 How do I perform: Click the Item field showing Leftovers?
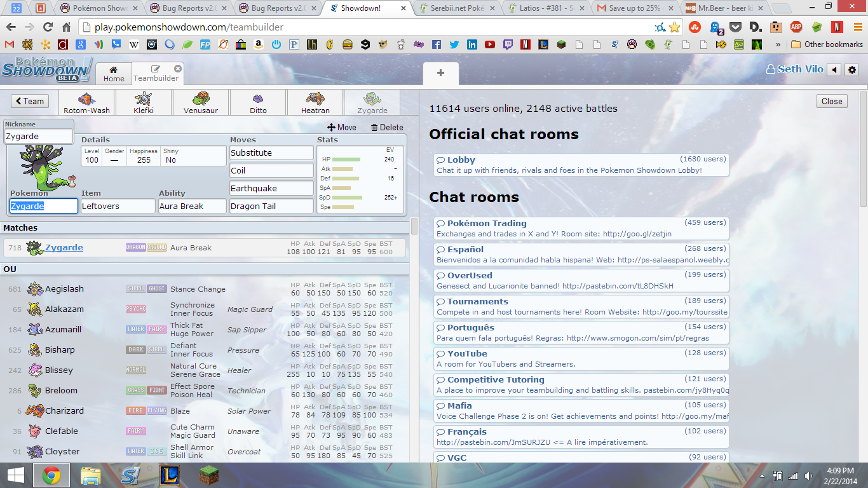118,206
